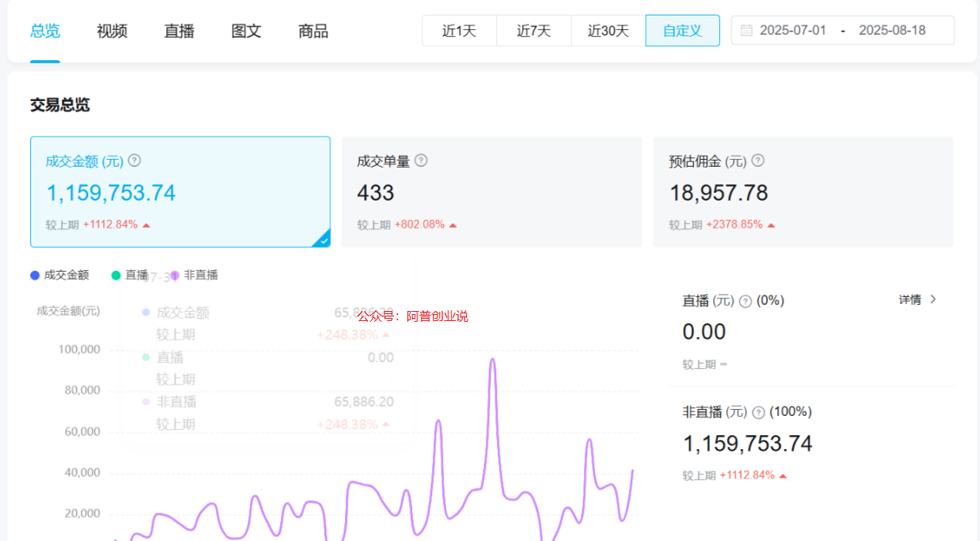Click question mark icon next to 非直播 (元)
This screenshot has height=541, width=980.
[759, 412]
